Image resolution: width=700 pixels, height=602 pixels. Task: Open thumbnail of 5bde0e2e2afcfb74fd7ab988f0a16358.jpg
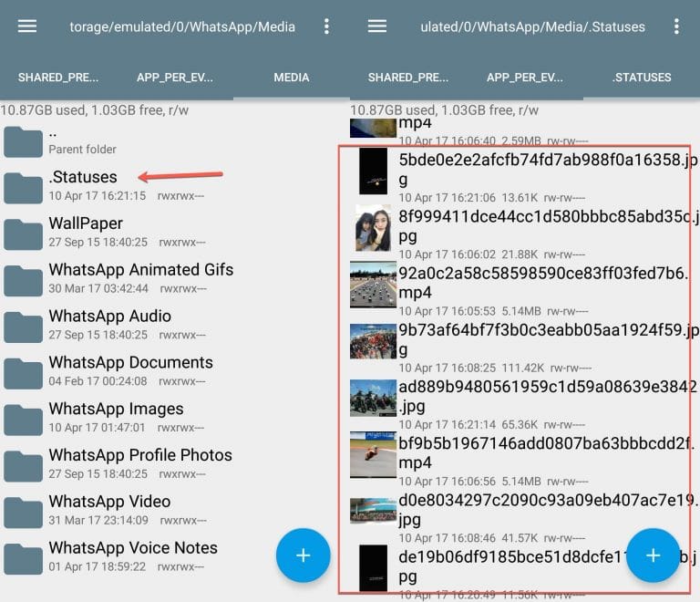373,171
